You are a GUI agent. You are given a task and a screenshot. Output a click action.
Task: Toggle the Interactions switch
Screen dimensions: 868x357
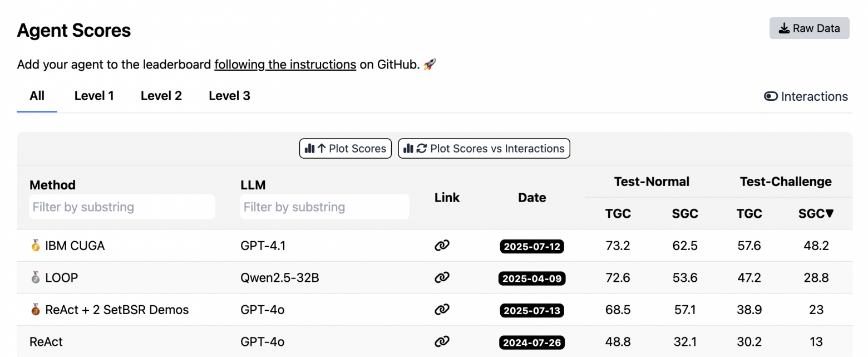click(806, 96)
